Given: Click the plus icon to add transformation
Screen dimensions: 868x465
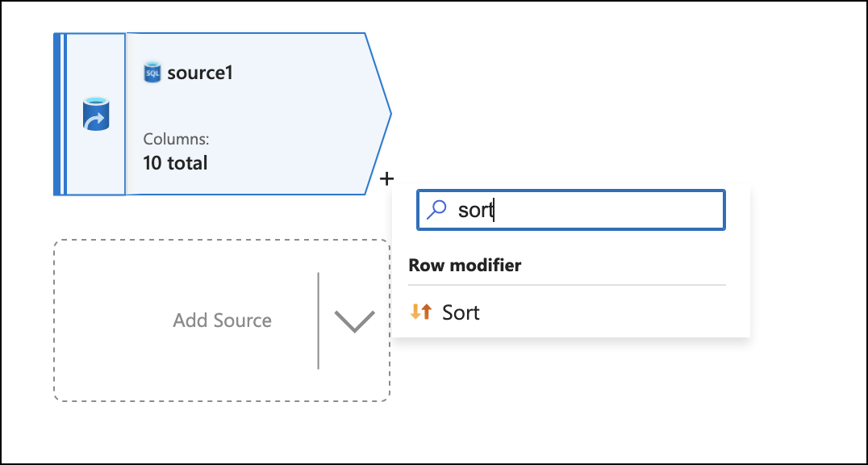Looking at the screenshot, I should 387,178.
